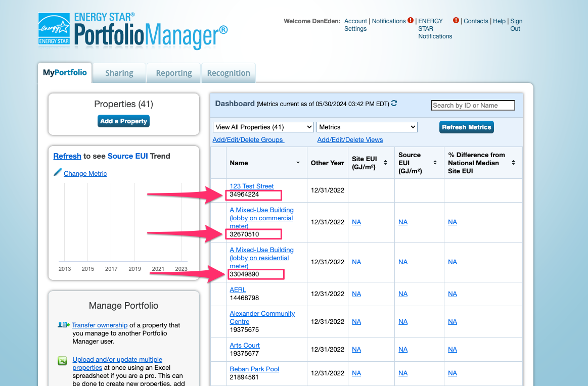The image size is (588, 386).
Task: Sort by % Difference from National Median arrows
Action: (x=513, y=163)
